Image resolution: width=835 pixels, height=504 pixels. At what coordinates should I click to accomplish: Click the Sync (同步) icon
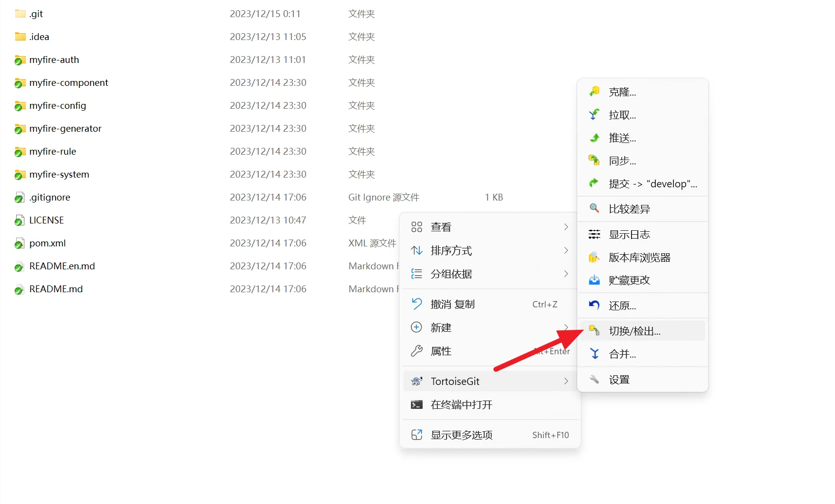(594, 161)
